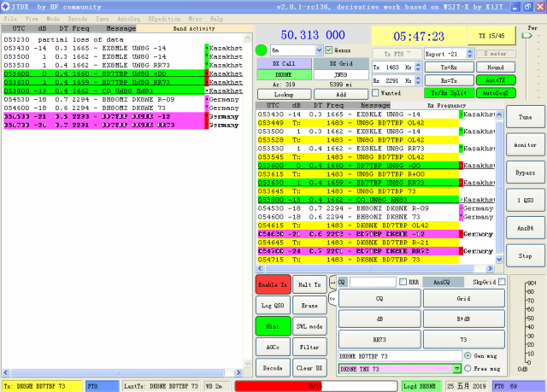Toggle the Menus checkbox
This screenshot has width=547, height=392.
click(x=328, y=50)
